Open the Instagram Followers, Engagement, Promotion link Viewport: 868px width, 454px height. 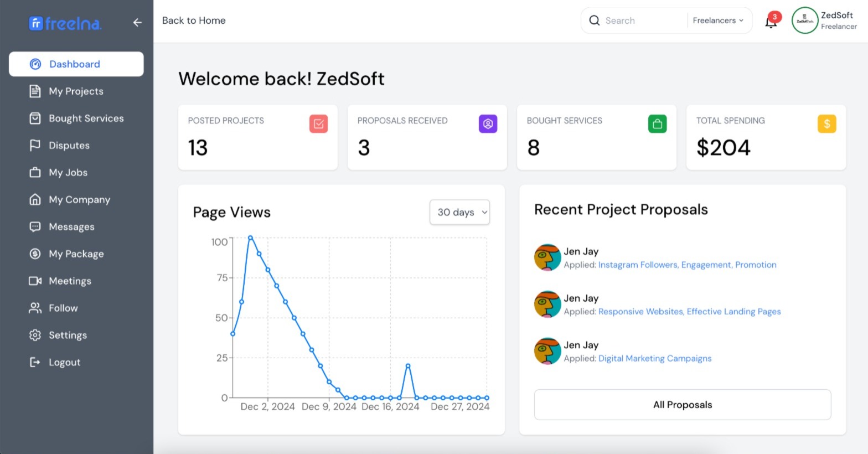point(687,265)
